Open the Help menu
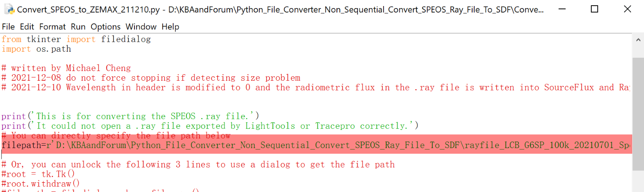The height and width of the screenshot is (192, 644). point(170,27)
